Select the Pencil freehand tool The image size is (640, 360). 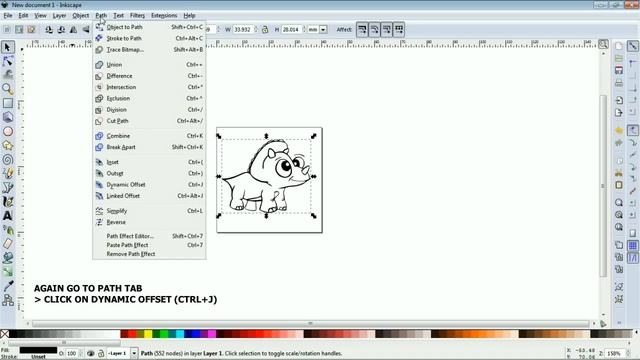tap(7, 173)
